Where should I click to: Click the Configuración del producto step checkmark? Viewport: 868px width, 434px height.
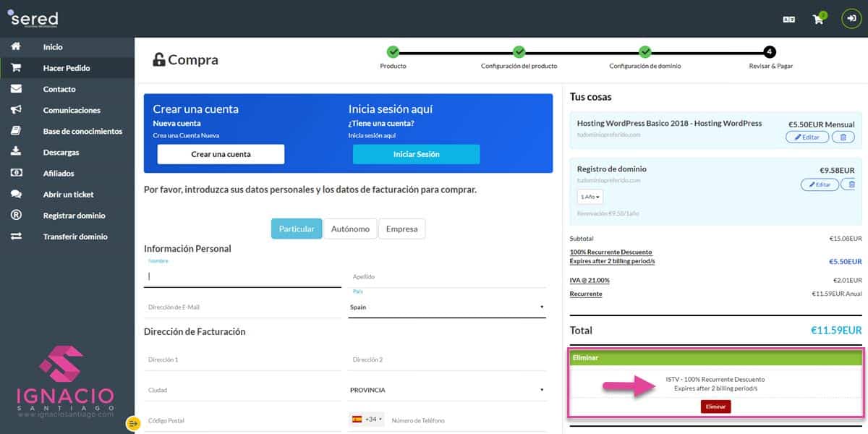coord(519,52)
